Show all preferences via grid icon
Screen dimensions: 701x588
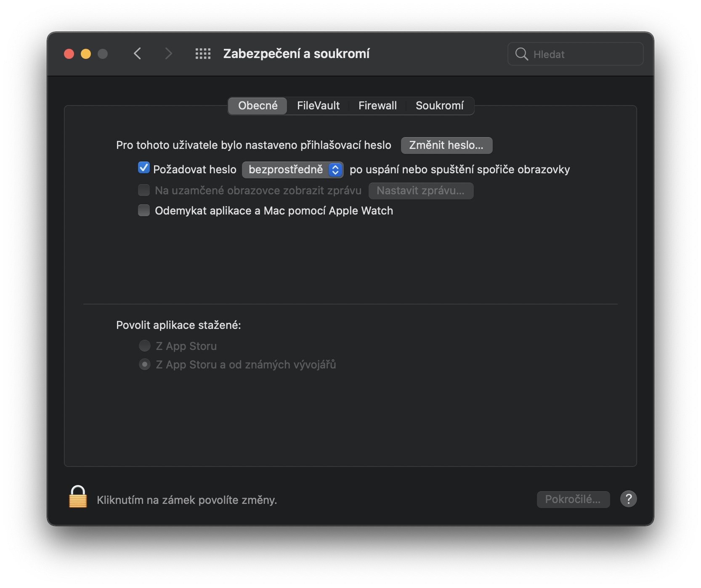[x=203, y=54]
